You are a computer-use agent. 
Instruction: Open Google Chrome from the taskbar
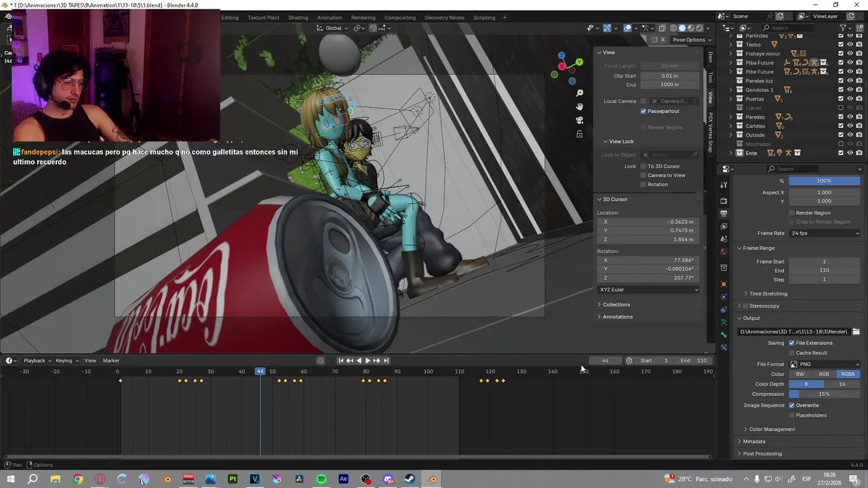point(78,479)
